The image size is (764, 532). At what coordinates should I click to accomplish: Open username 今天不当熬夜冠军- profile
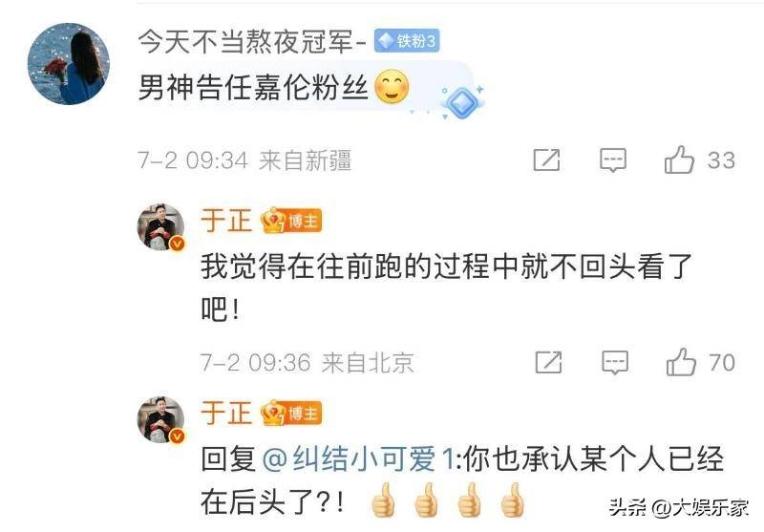pos(252,41)
